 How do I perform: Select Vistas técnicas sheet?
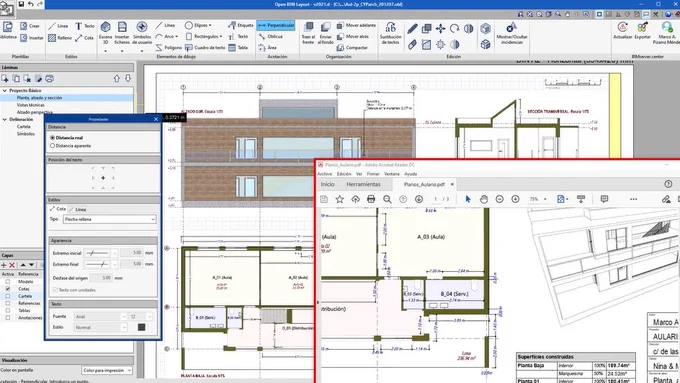click(x=30, y=105)
